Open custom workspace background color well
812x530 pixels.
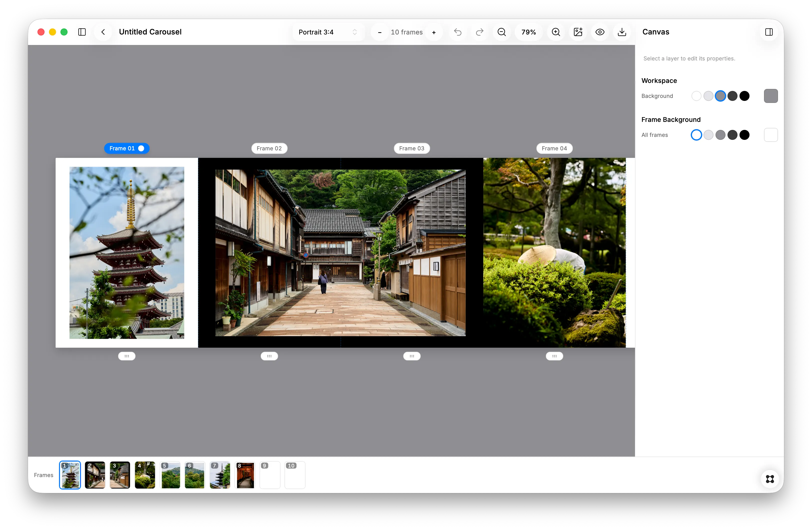pyautogui.click(x=771, y=96)
